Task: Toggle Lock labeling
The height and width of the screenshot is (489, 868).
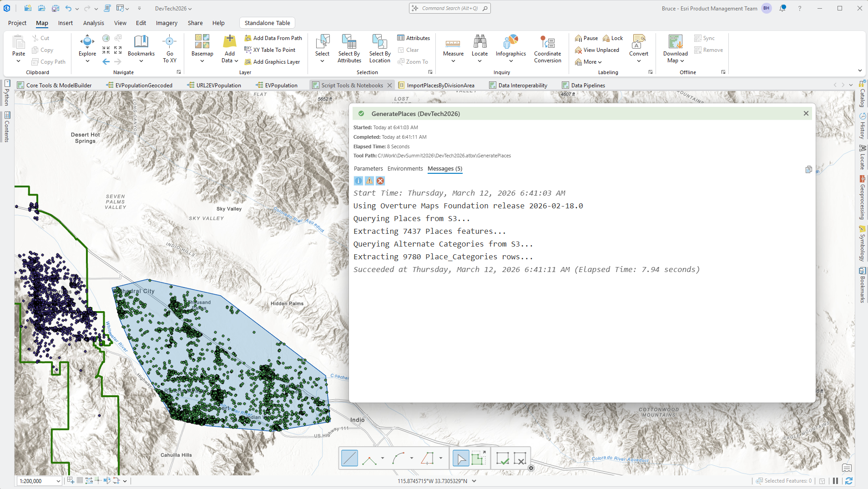Action: 613,38
